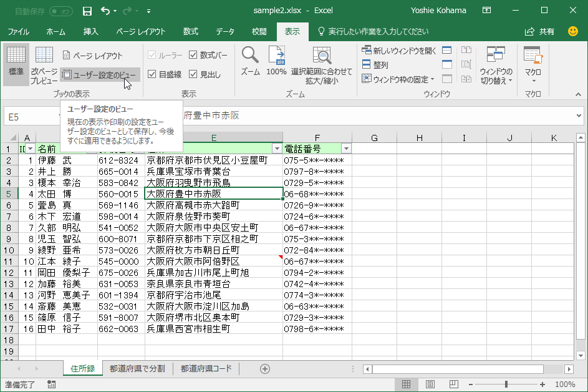
Task: Open the Formulas (数式) tab
Action: (191, 32)
